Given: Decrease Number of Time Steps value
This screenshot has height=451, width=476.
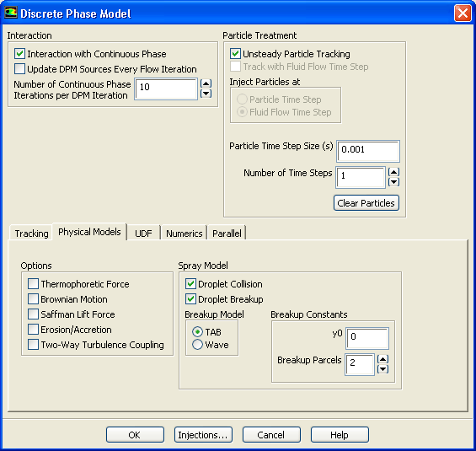Looking at the screenshot, I should click(x=393, y=182).
